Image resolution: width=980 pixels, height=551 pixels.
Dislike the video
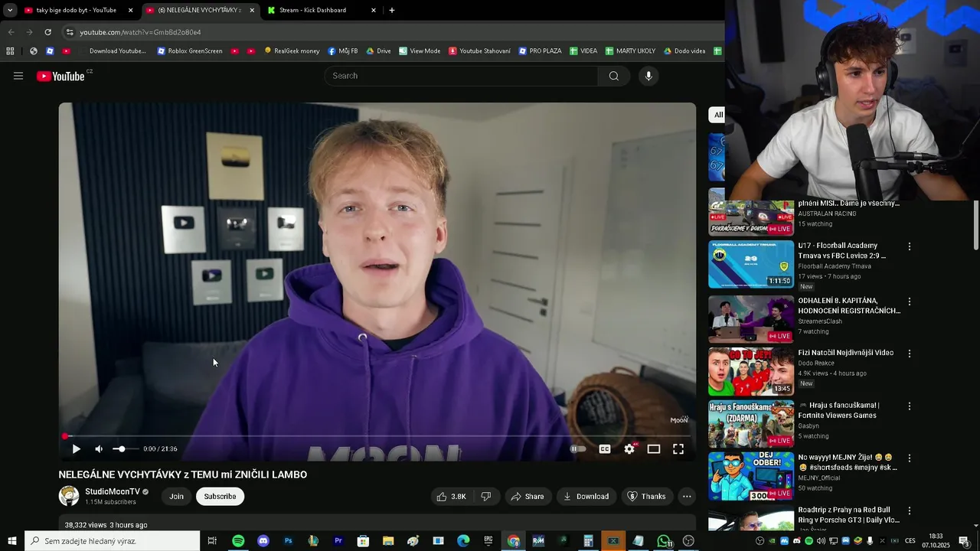pos(486,497)
